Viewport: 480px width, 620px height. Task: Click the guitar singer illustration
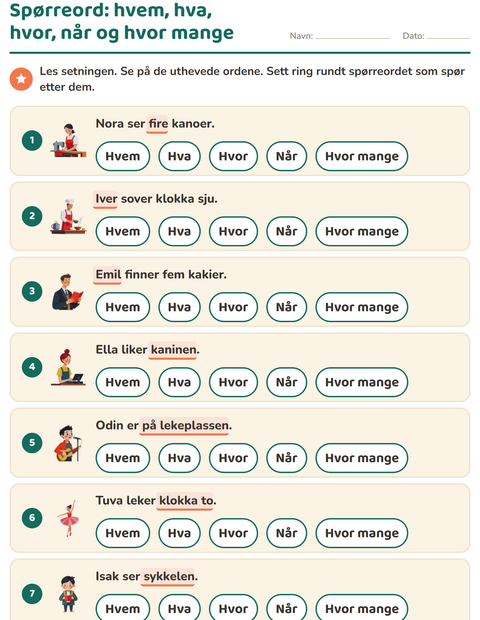click(68, 442)
